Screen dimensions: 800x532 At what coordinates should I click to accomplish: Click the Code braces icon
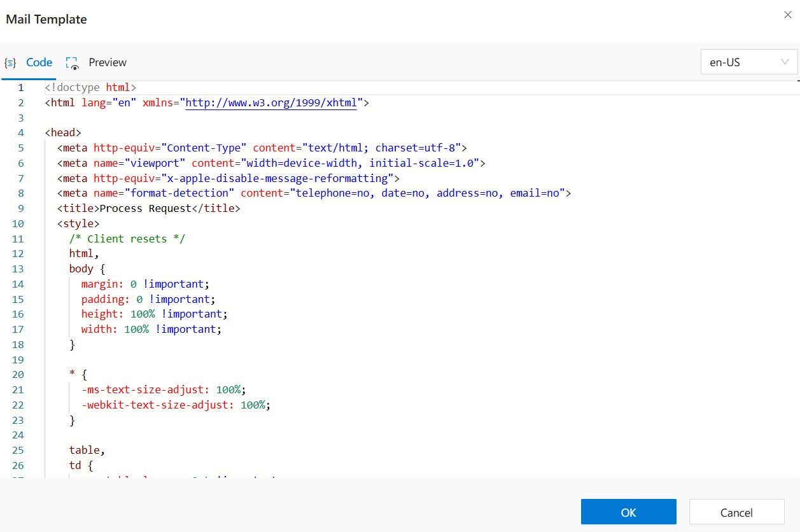coord(10,62)
